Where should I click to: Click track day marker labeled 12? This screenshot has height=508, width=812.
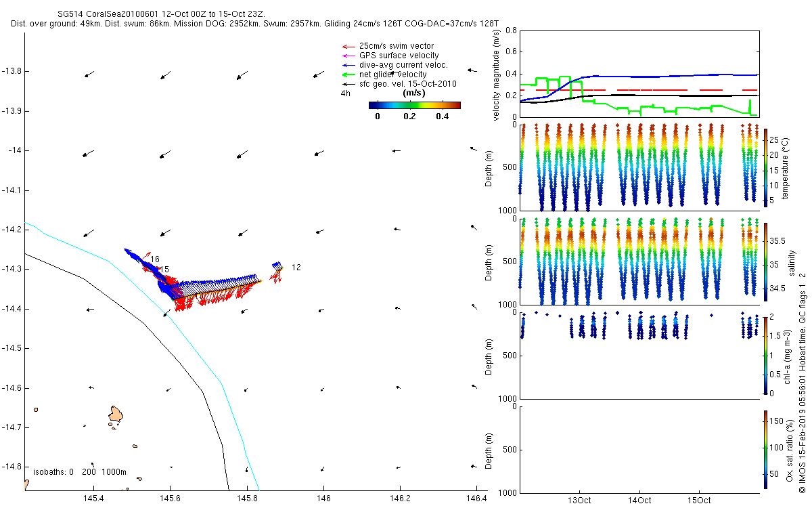pos(296,268)
